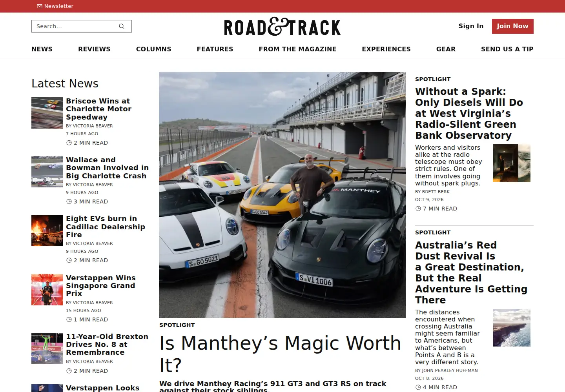
Task: Go to the Experiences section
Action: pyautogui.click(x=386, y=49)
